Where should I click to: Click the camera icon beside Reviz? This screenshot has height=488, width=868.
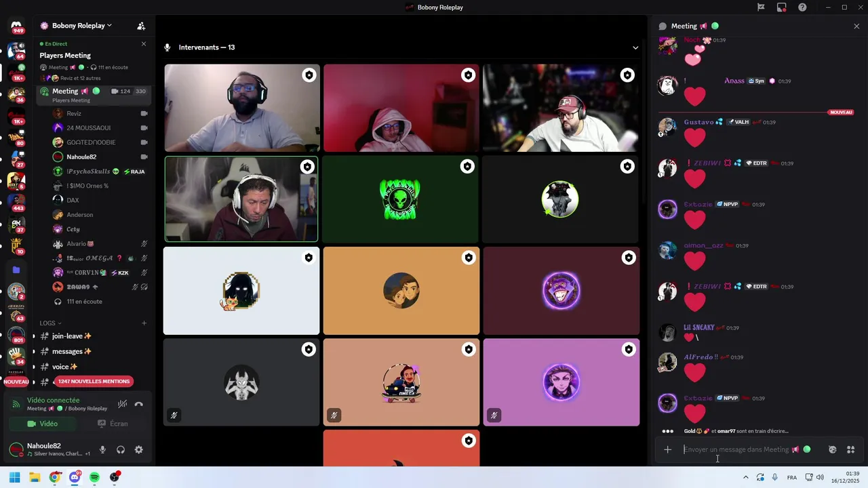144,113
